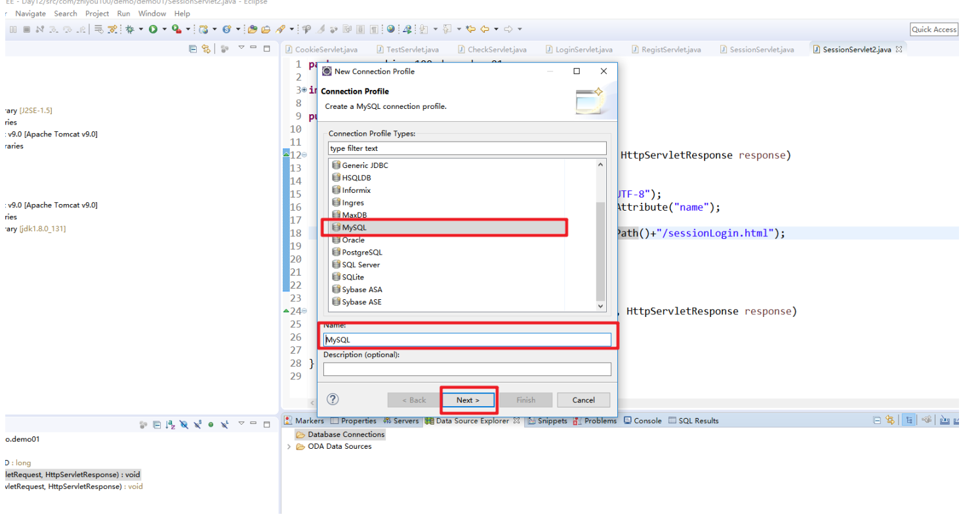The width and height of the screenshot is (980, 521).
Task: Toggle Hide Fields in Outline view
Action: 184,425
